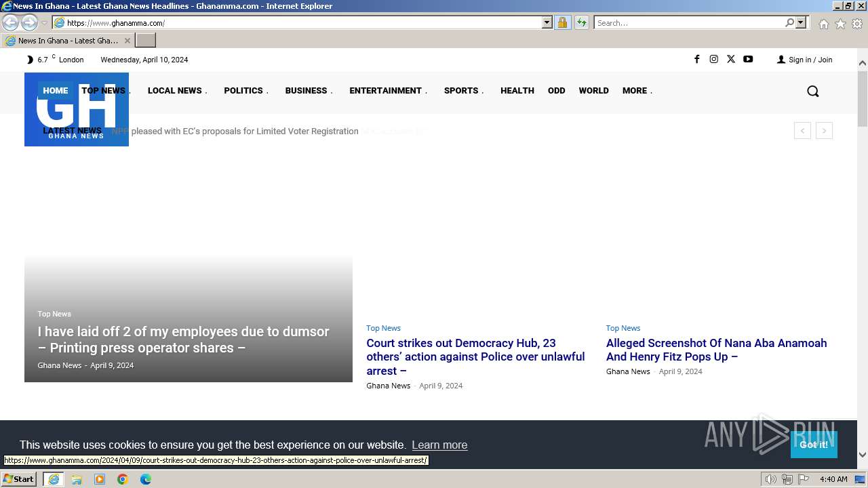
Task: Click the taskbar clock showing 4:40 AM
Action: [833, 479]
